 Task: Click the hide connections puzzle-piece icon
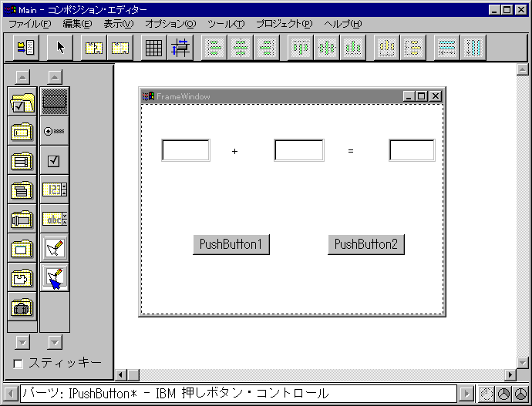coord(120,48)
